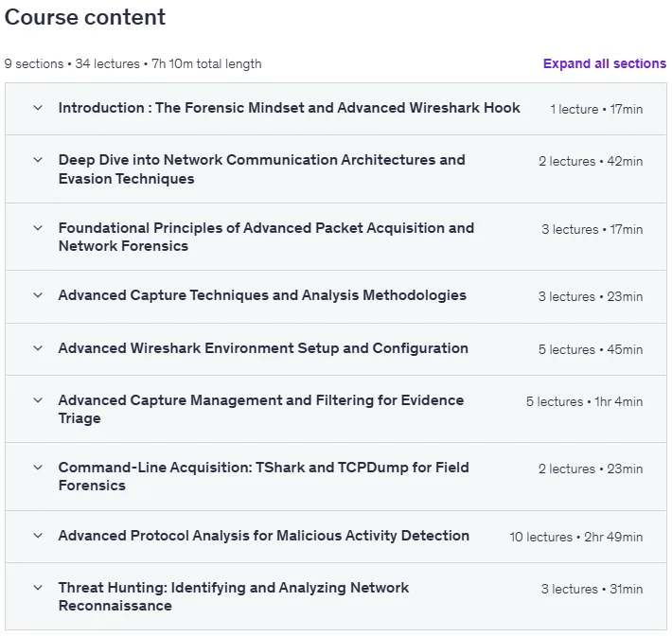Expand Advanced Protocol Analysis chevron
Screen dimensions: 672x637
point(38,536)
